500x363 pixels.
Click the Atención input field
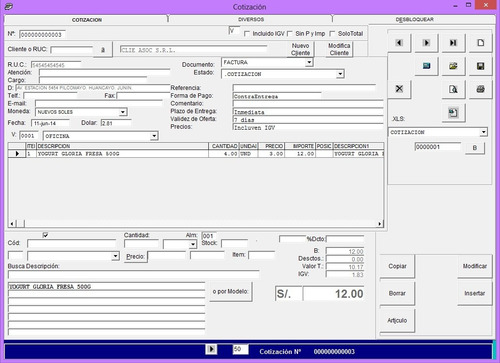pyautogui.click(x=104, y=73)
